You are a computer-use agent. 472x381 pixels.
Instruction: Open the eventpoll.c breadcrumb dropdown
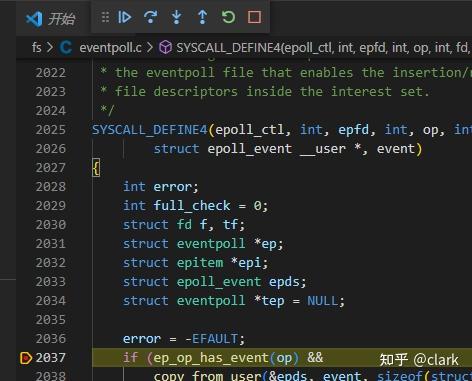point(110,48)
